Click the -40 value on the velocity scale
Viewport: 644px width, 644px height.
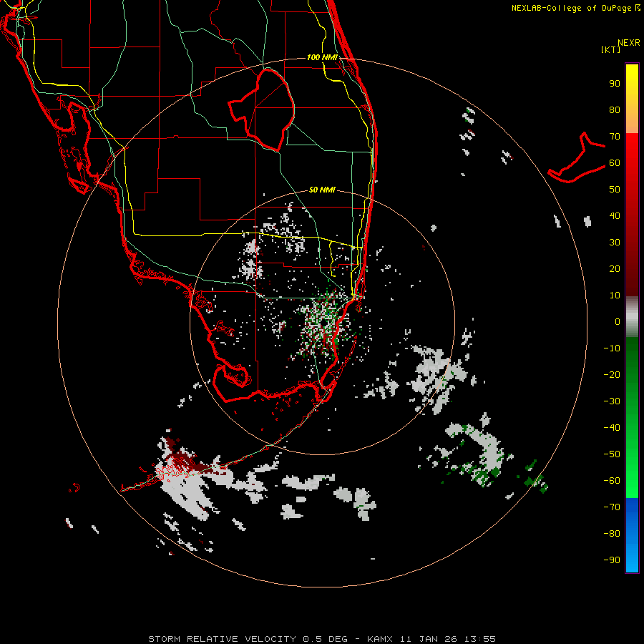click(612, 428)
